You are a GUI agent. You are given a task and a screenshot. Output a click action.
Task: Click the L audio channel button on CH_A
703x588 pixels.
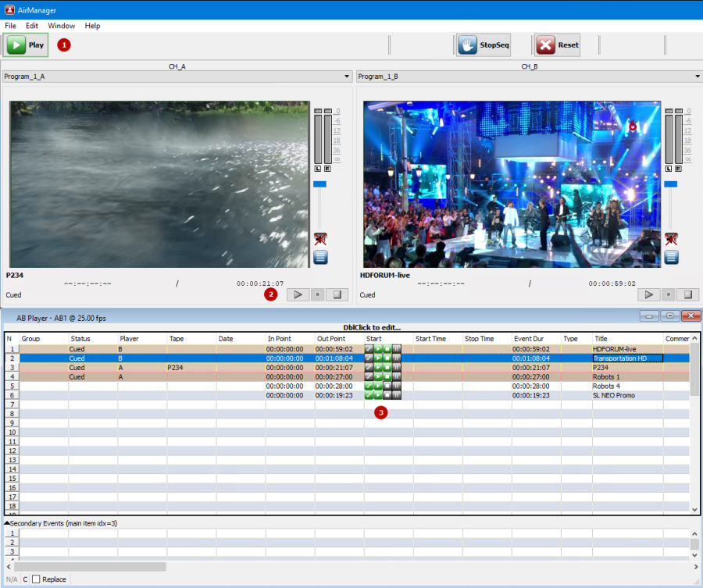318,169
